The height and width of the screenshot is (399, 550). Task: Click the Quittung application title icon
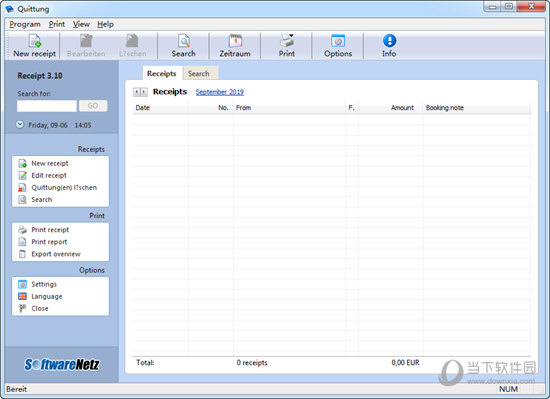[9, 8]
